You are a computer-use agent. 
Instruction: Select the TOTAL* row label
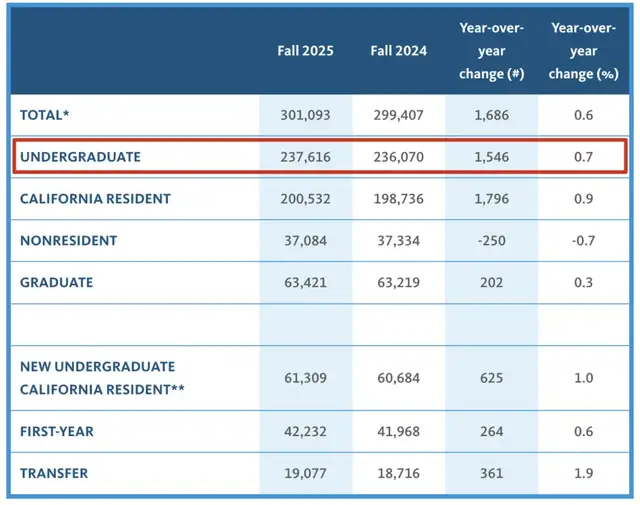45,115
